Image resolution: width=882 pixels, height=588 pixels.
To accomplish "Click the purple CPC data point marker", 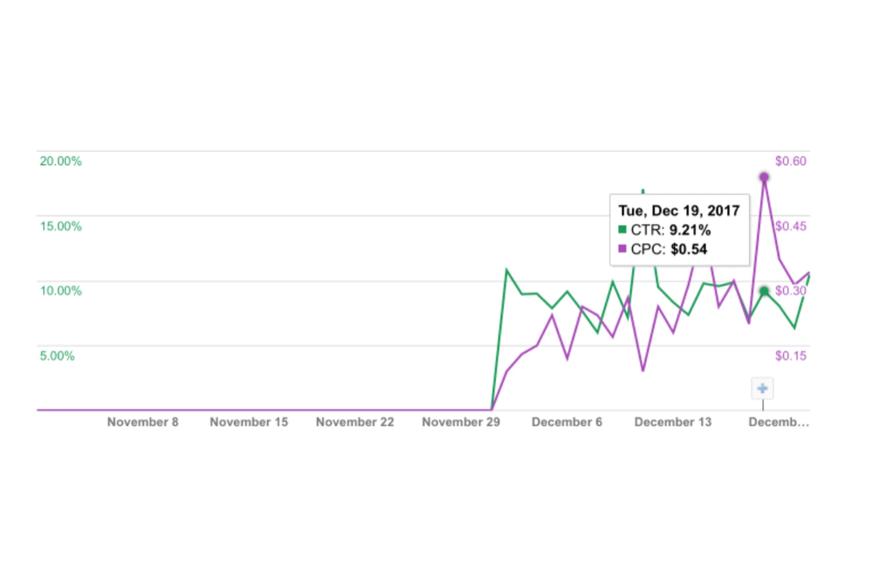I will 764,177.
